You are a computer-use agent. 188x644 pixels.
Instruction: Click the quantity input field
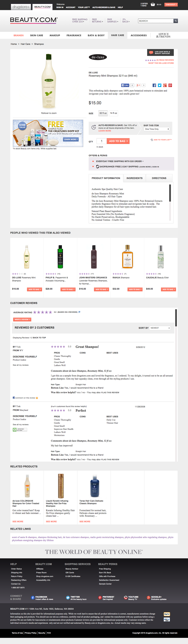(x=102, y=141)
